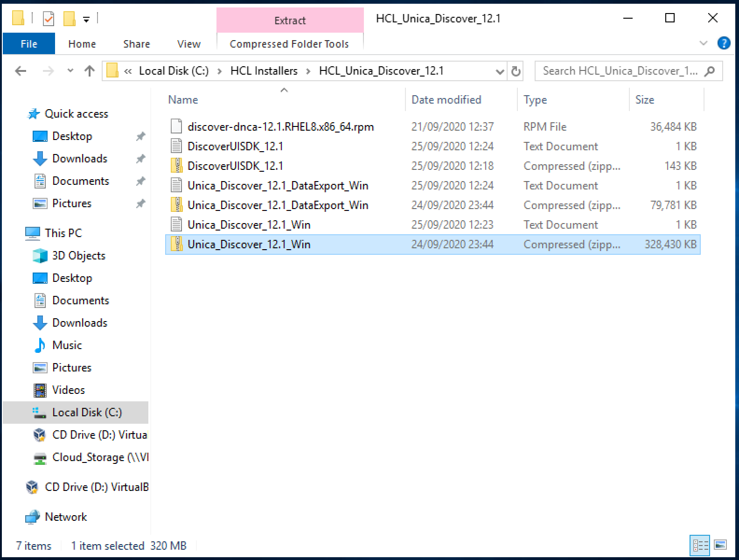Open Quick access in the navigation pane

pos(76,114)
